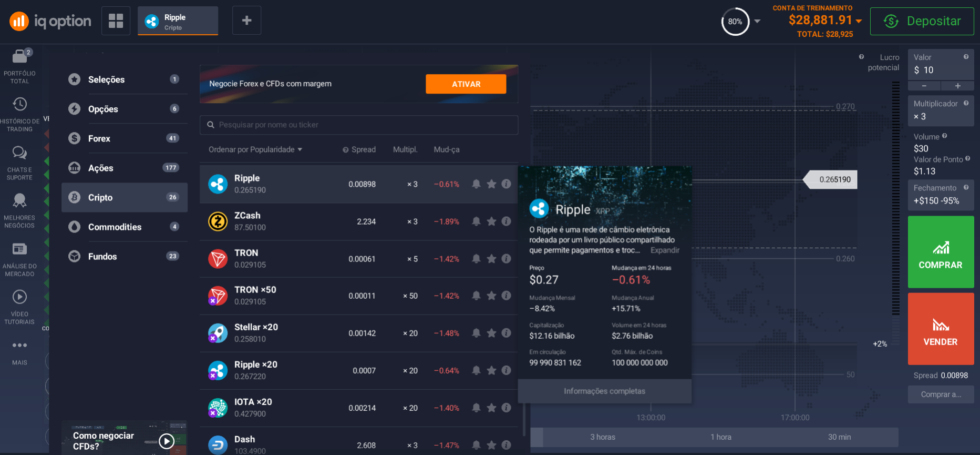Open info icon for Dash row
The width and height of the screenshot is (980, 455).
point(507,445)
